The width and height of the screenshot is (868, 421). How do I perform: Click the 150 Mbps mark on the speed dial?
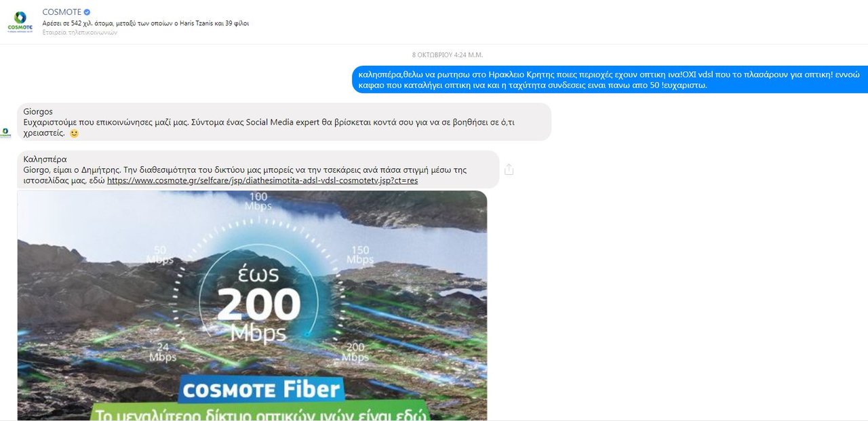click(x=360, y=255)
